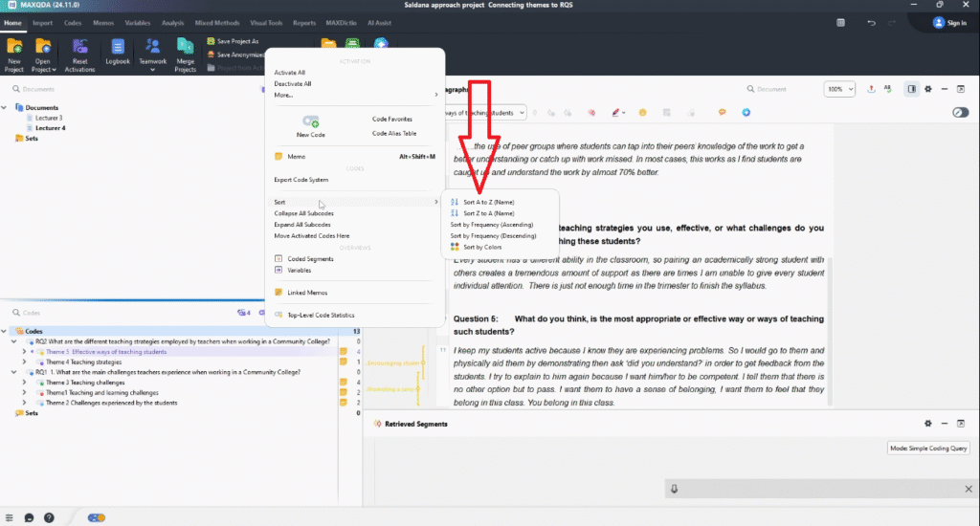Click the Codes search field

pyautogui.click(x=115, y=312)
